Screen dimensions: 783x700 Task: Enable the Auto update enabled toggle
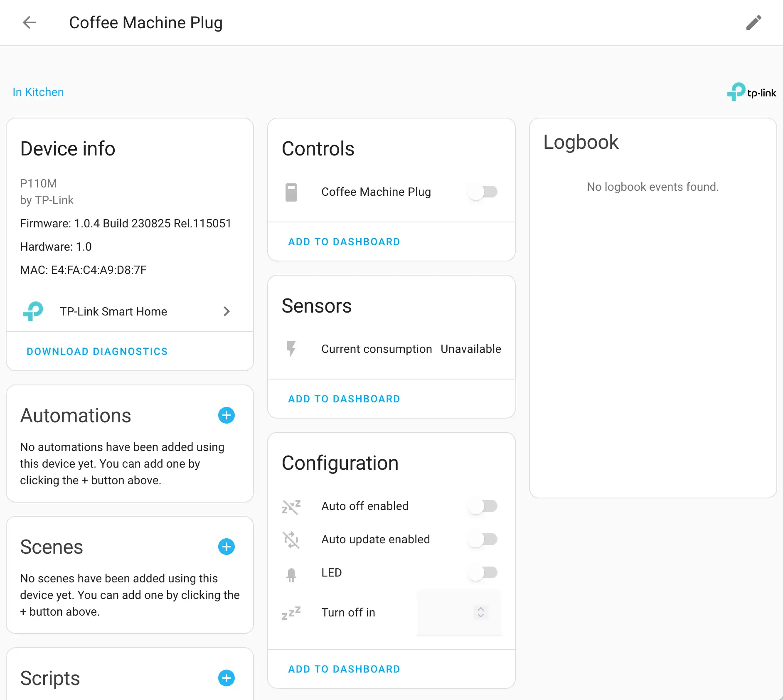[483, 540]
